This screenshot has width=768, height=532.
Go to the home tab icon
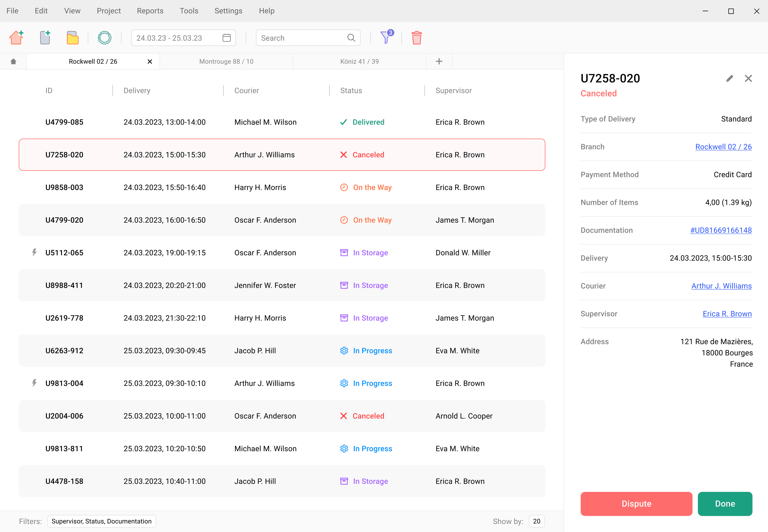pos(13,61)
